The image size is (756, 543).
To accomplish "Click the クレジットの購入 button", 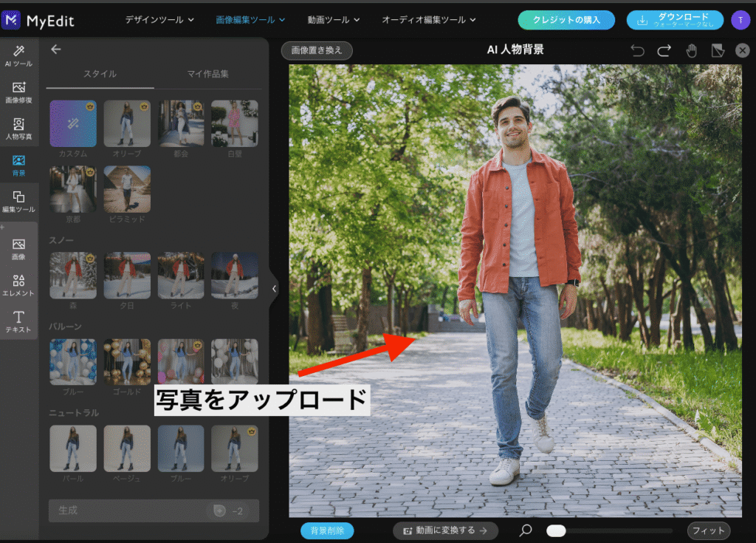I will (x=566, y=20).
